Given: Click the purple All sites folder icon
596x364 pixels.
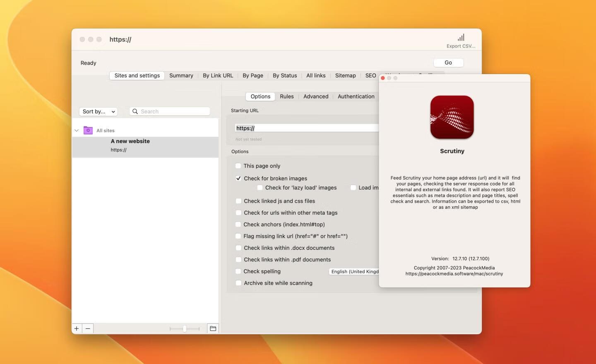Looking at the screenshot, I should 88,130.
